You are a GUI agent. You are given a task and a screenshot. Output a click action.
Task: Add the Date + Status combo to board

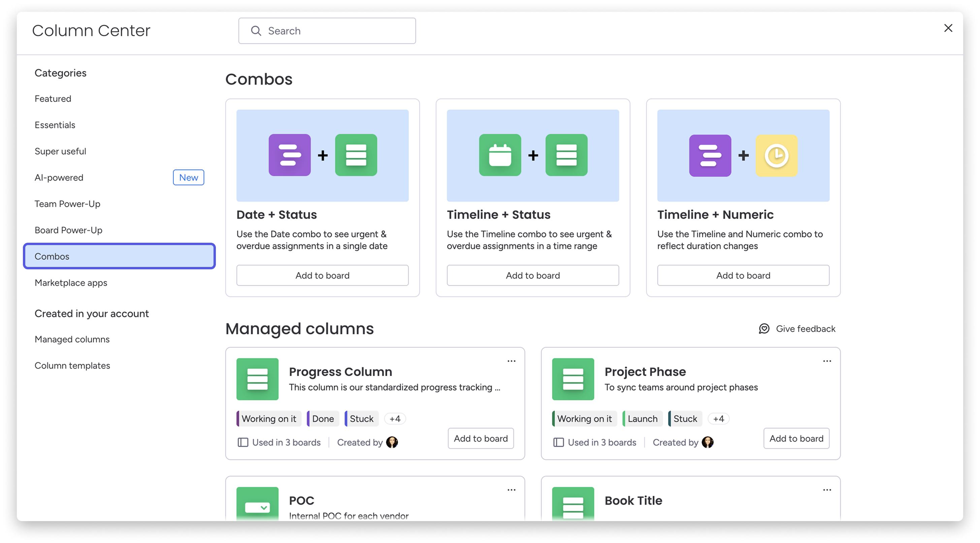coord(322,275)
